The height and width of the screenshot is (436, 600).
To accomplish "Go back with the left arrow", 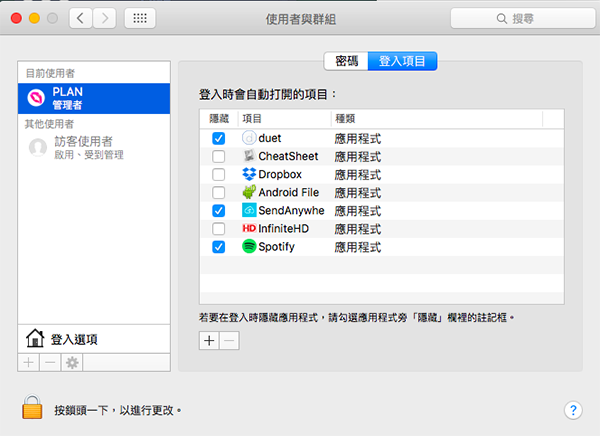I will coord(80,18).
